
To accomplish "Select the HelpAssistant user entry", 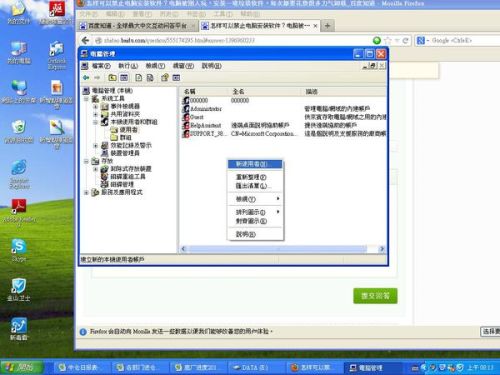I will [x=202, y=125].
